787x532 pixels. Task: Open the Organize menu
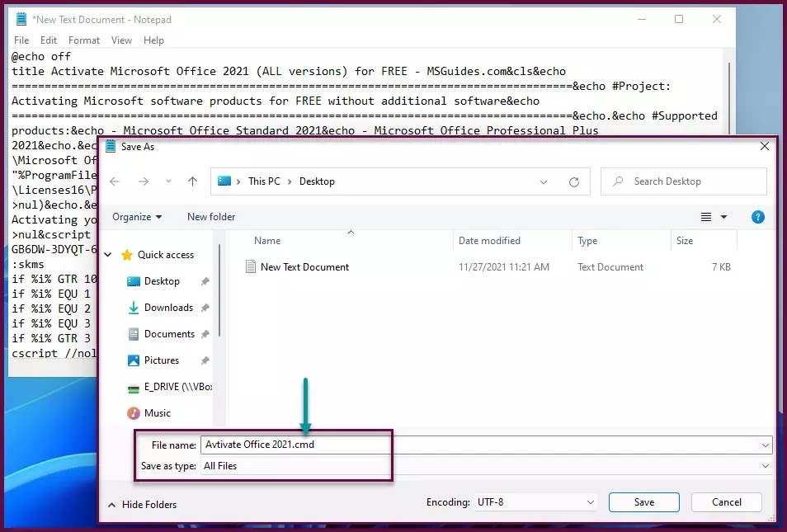(136, 217)
